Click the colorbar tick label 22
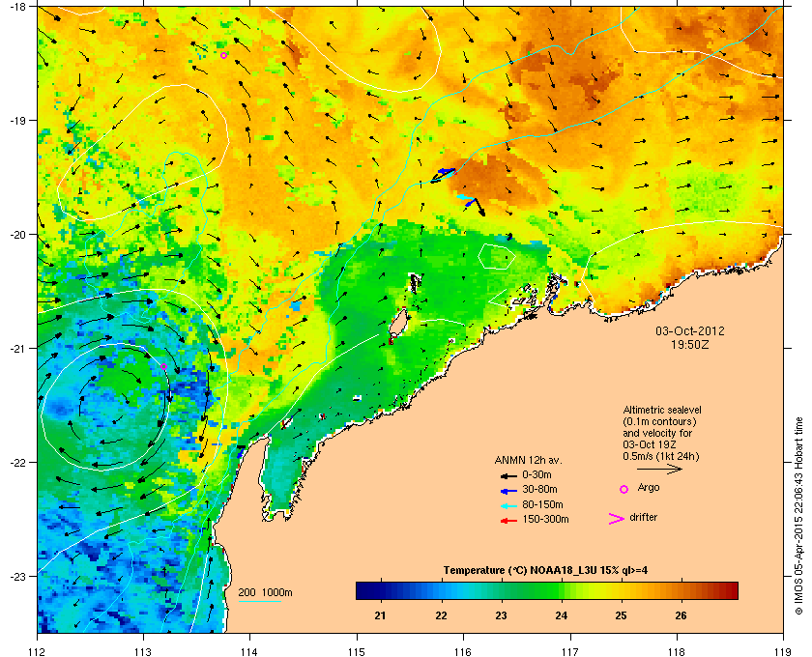 point(441,615)
